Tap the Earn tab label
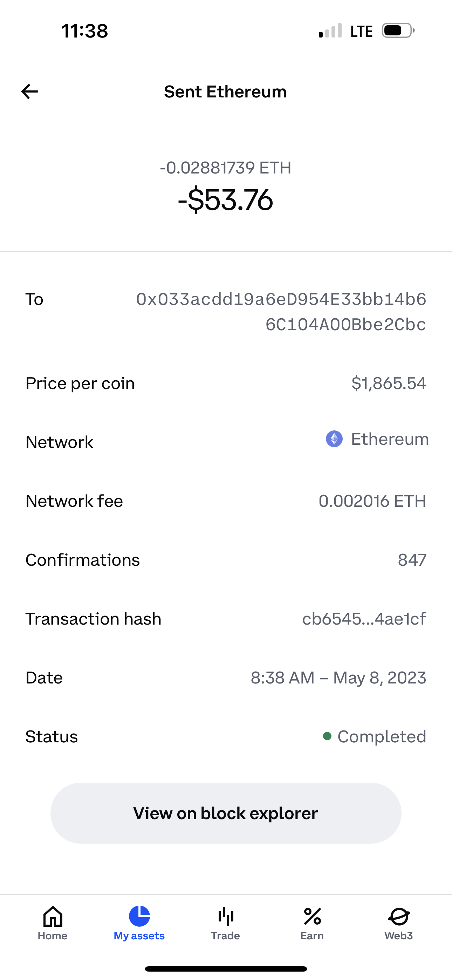Viewport: 452px width, 980px height. pyautogui.click(x=312, y=936)
